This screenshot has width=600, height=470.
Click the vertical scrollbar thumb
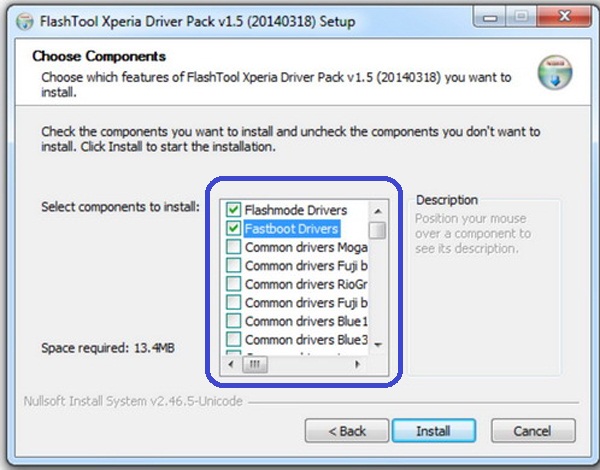pyautogui.click(x=378, y=230)
